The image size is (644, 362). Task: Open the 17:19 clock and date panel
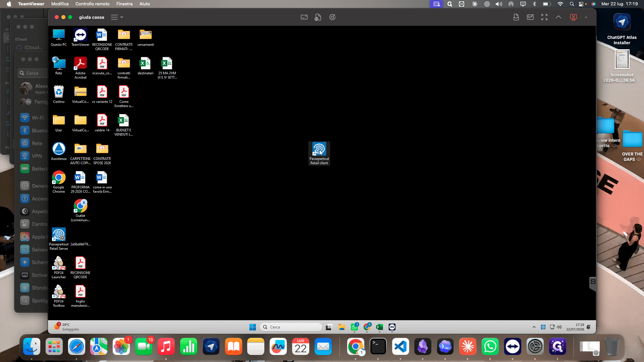[575, 327]
